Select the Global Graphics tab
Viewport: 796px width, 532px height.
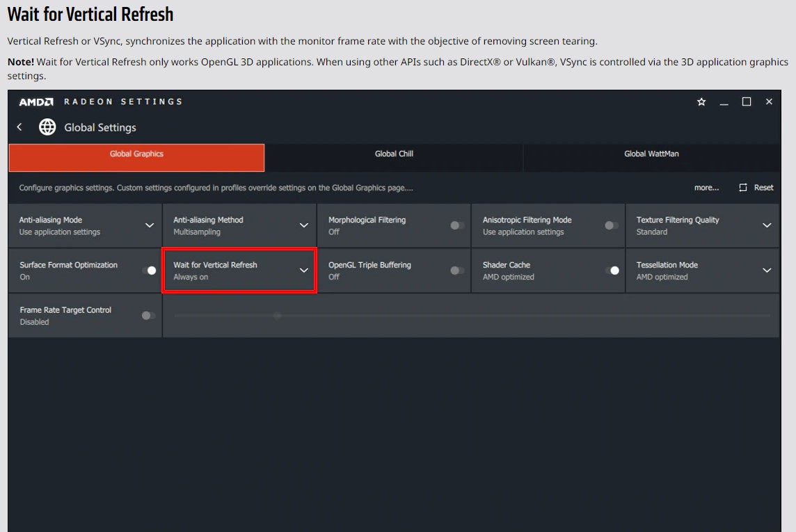tap(136, 158)
